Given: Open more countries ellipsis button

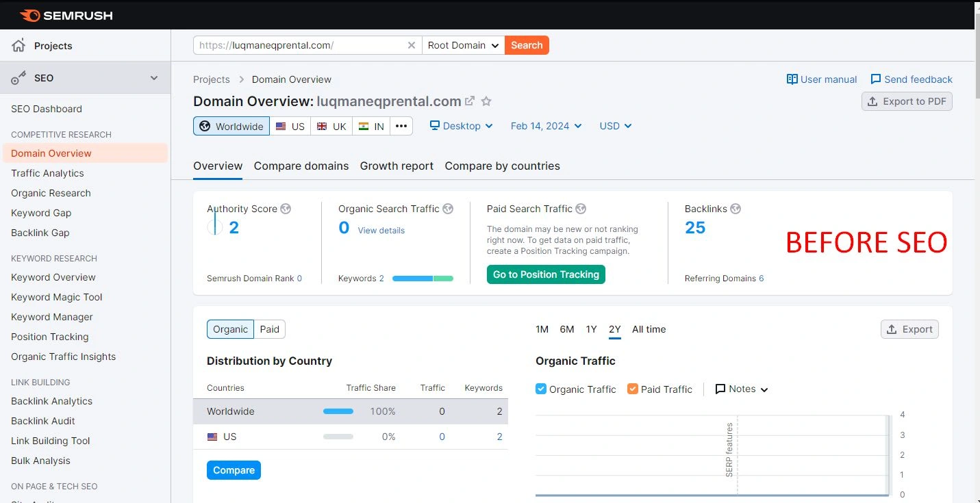Looking at the screenshot, I should pyautogui.click(x=401, y=127).
